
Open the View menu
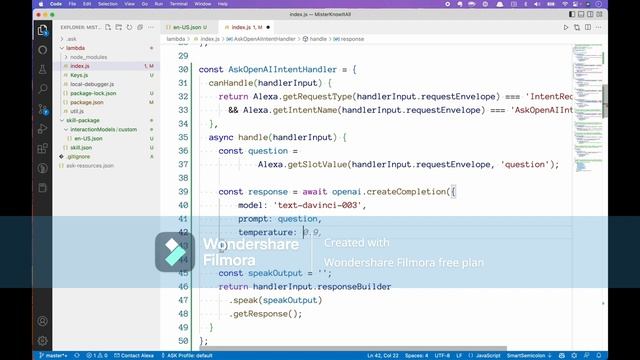(129, 4)
